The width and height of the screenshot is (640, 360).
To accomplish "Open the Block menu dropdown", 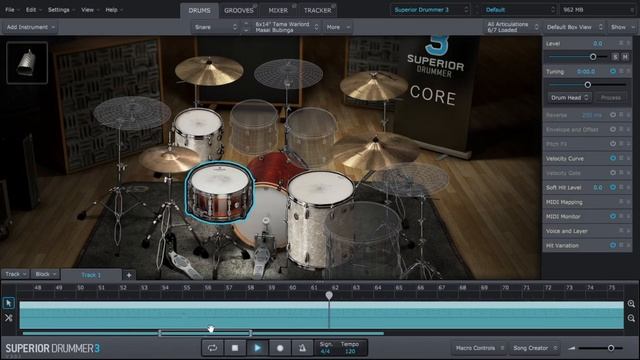I will pos(45,274).
